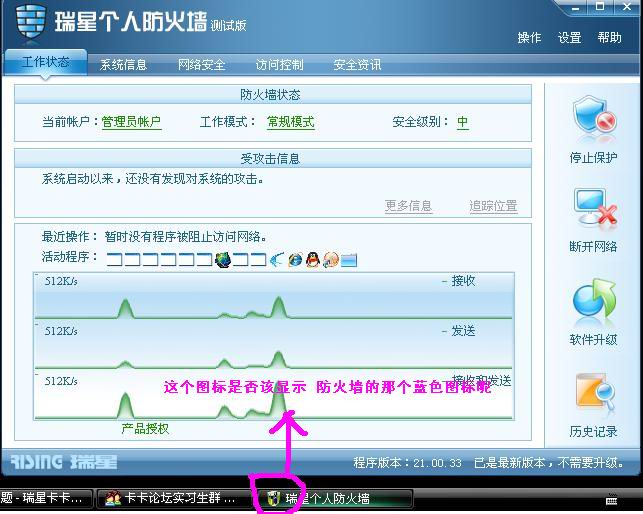Click 暂时没有程序被阻止访问网络 text

coord(185,237)
